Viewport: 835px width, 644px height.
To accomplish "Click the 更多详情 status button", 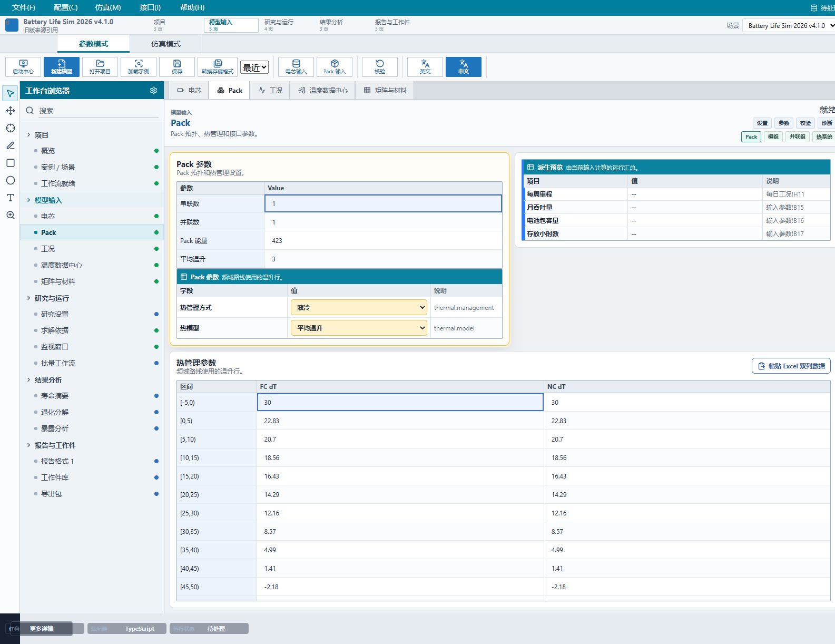I will point(42,629).
